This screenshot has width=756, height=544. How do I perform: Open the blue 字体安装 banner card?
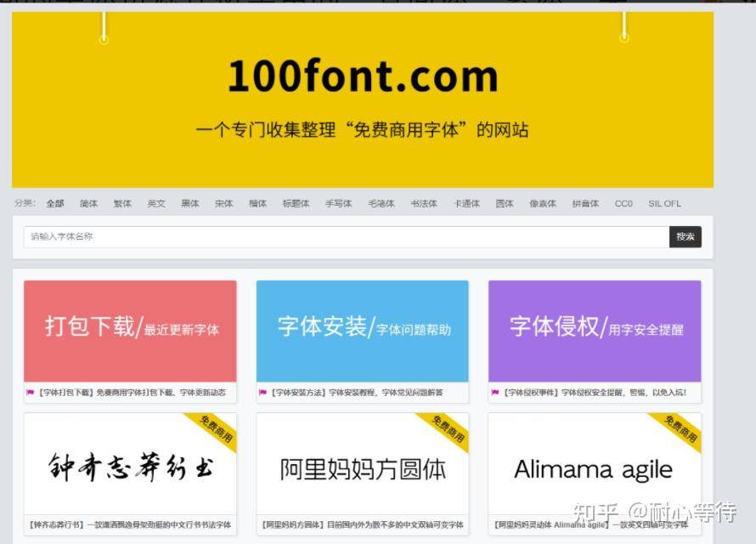[x=363, y=331]
